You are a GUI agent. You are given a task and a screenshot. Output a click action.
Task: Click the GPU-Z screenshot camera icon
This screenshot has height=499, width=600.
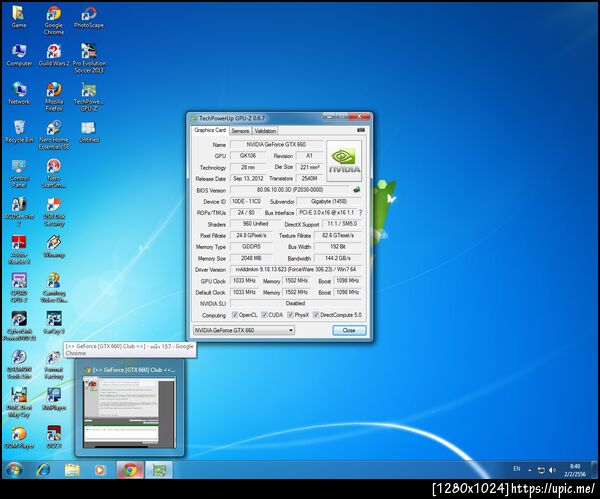click(x=360, y=130)
